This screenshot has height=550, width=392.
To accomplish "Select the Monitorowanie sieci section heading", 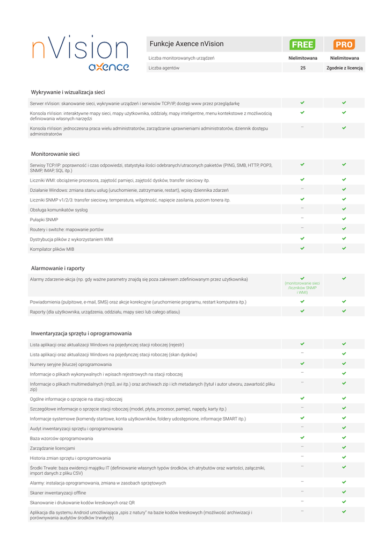I will click(x=55, y=154).
